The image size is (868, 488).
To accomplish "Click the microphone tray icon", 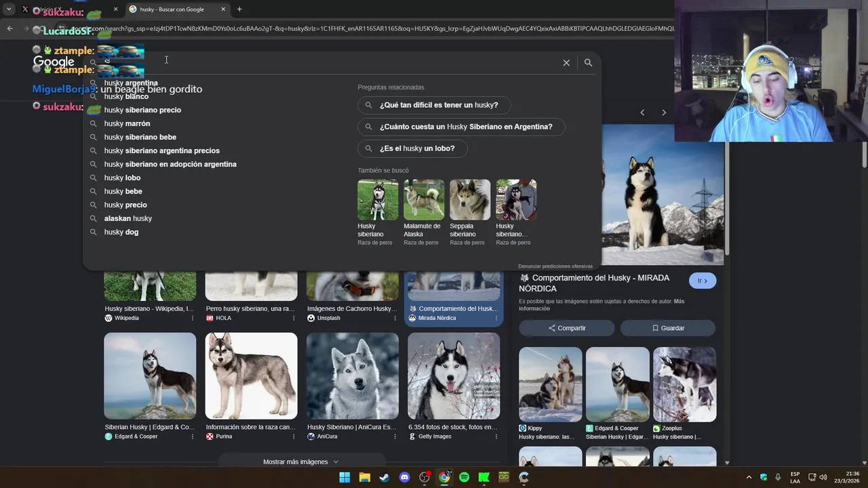I will pyautogui.click(x=778, y=477).
